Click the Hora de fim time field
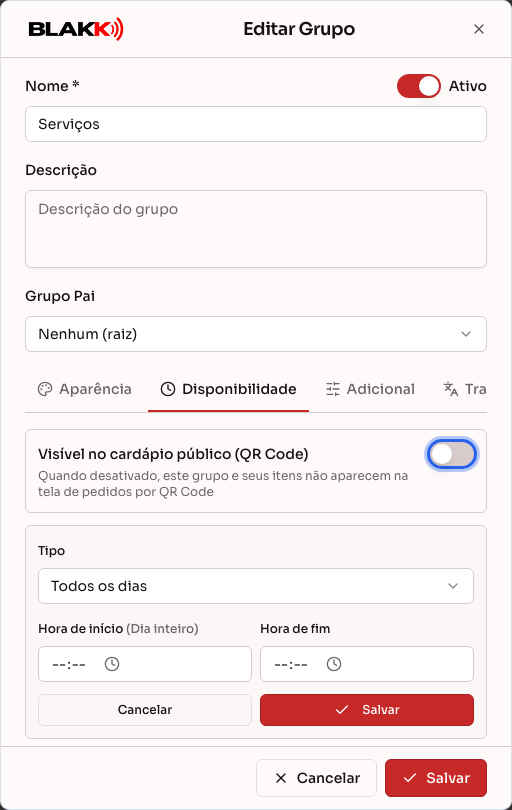This screenshot has width=512, height=810. 367,664
